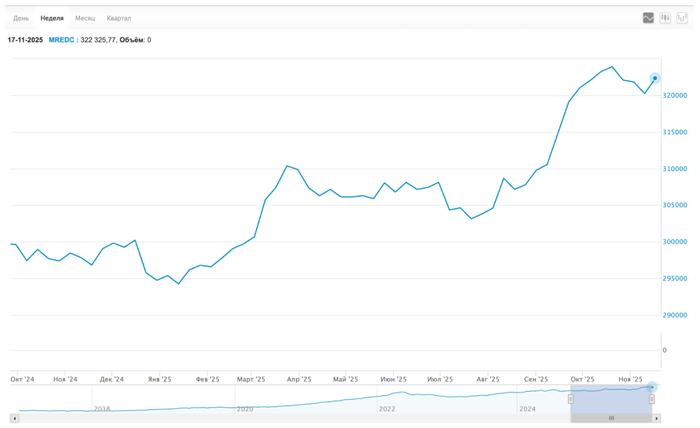
Task: Click the 2020 area in navigator timeline
Action: click(245, 408)
